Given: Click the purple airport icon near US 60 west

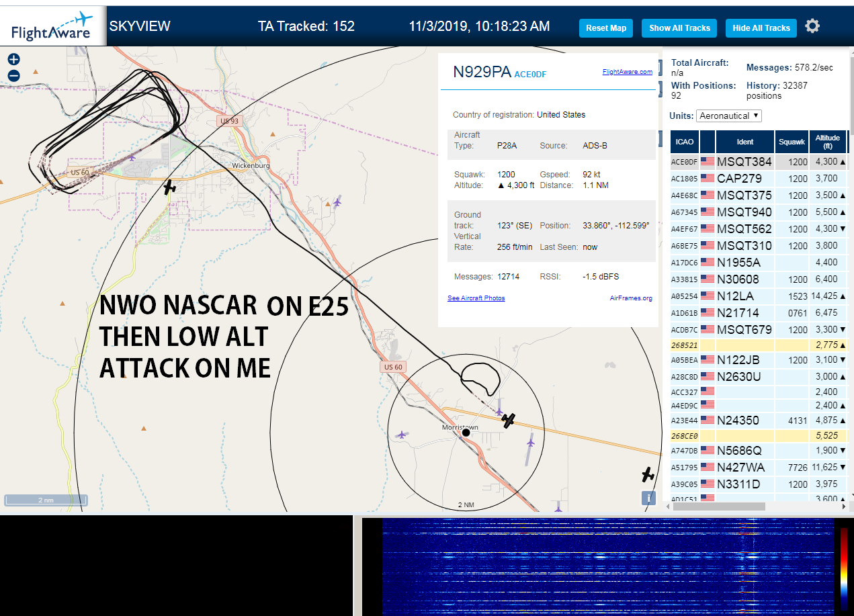Looking at the screenshot, I should 132,158.
